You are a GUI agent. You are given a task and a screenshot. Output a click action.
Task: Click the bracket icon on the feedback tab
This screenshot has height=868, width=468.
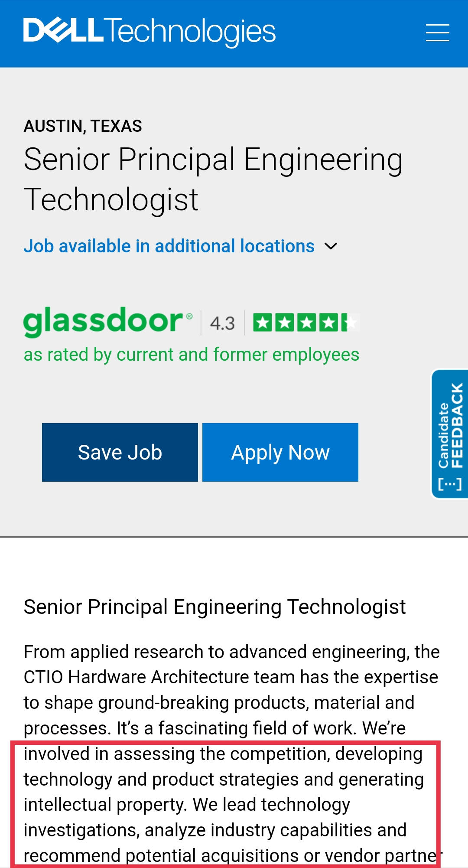point(450,484)
